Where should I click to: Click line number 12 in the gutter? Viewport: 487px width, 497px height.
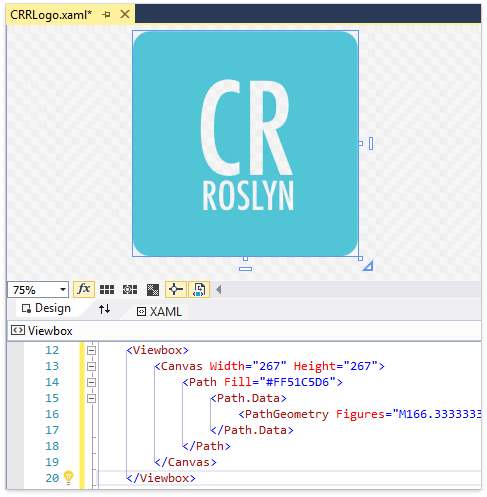(52, 350)
